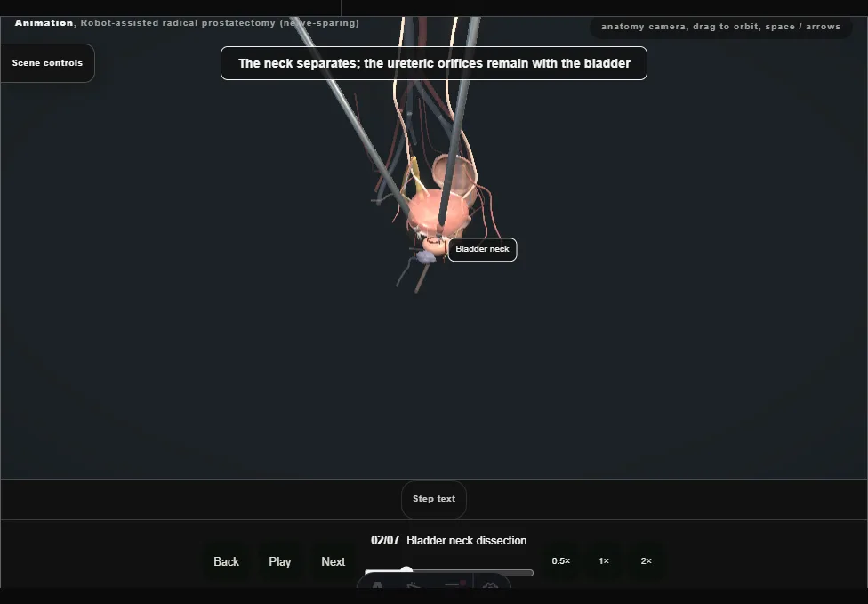The height and width of the screenshot is (604, 868).
Task: Advance to the next step
Action: 334,561
